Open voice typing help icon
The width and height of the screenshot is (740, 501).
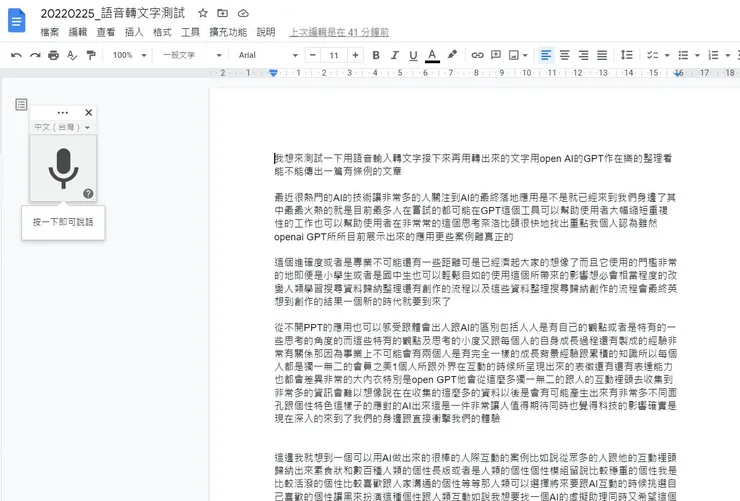[x=88, y=193]
